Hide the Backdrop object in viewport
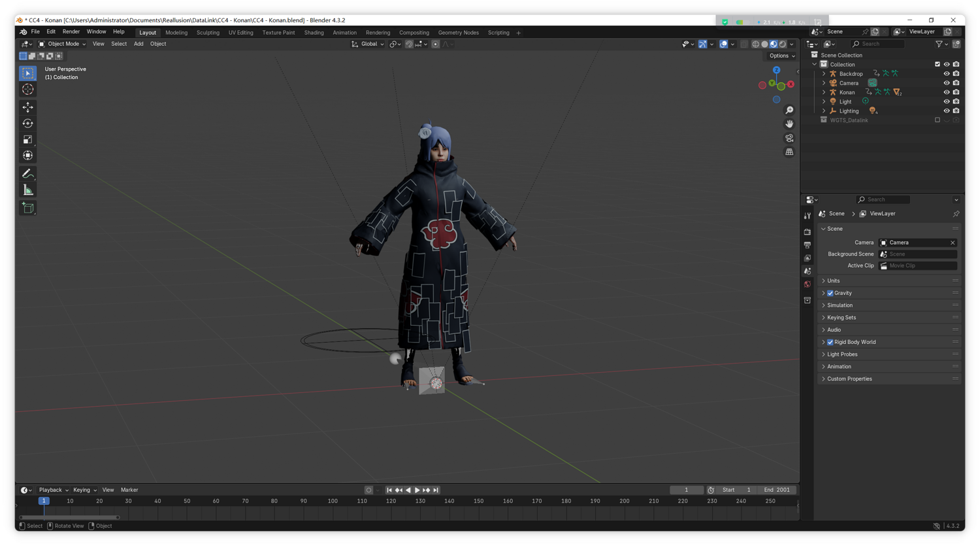 pos(947,74)
